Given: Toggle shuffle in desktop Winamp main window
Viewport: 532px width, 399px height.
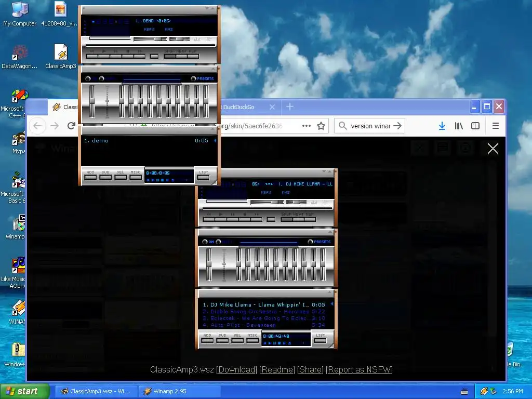Looking at the screenshot, I should point(170,56).
